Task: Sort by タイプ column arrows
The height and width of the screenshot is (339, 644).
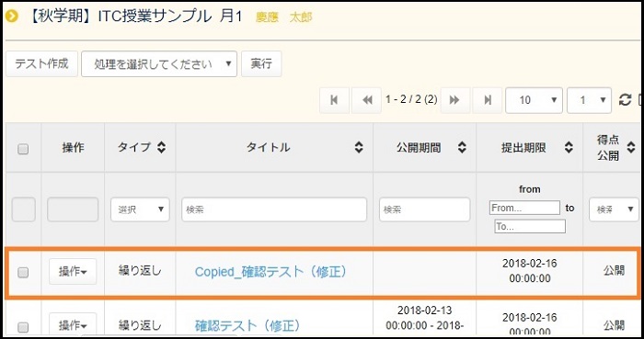Action: point(161,148)
